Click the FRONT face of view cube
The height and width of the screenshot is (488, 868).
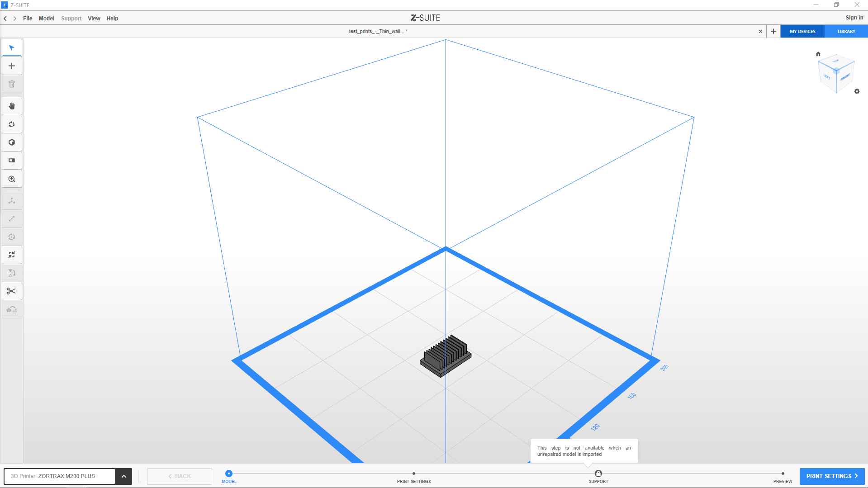[844, 77]
